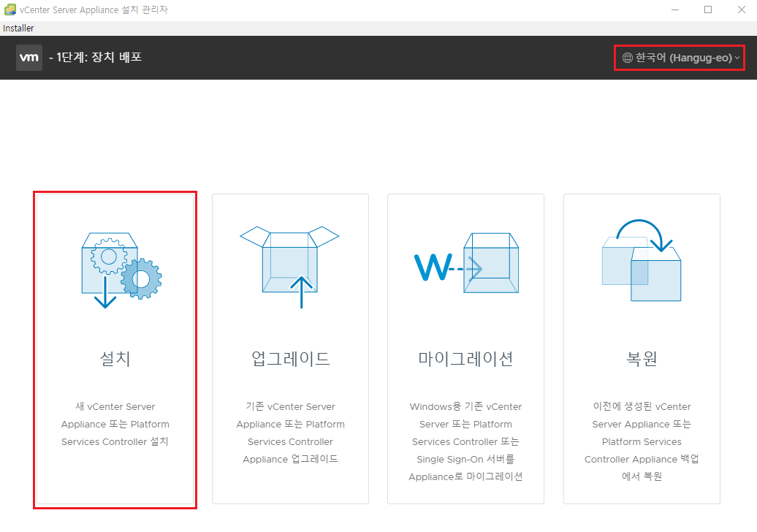Click the install icon with gears
The height and width of the screenshot is (532, 757).
121,270
